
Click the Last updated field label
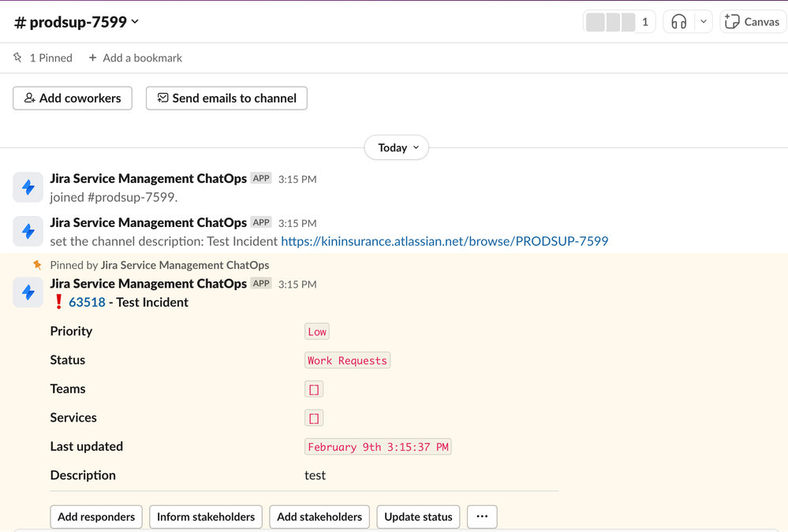(87, 446)
